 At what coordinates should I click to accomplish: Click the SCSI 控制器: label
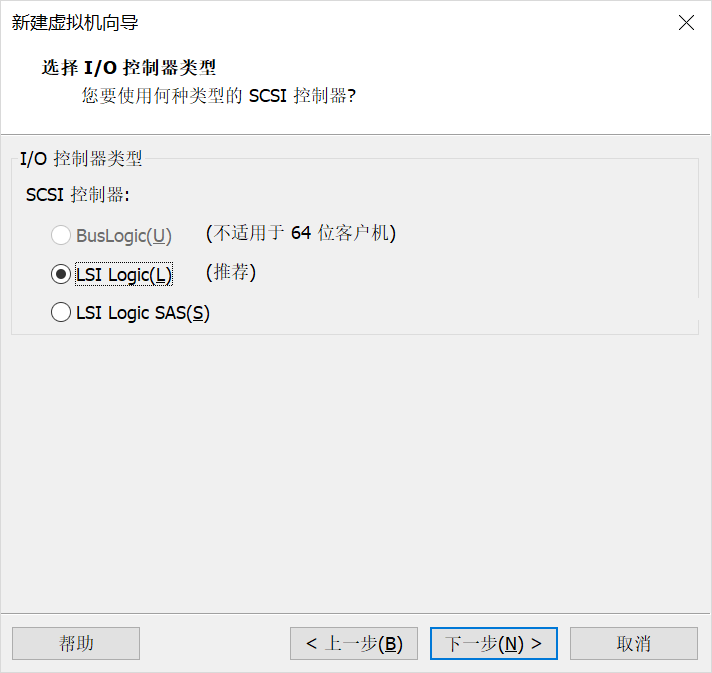78,194
